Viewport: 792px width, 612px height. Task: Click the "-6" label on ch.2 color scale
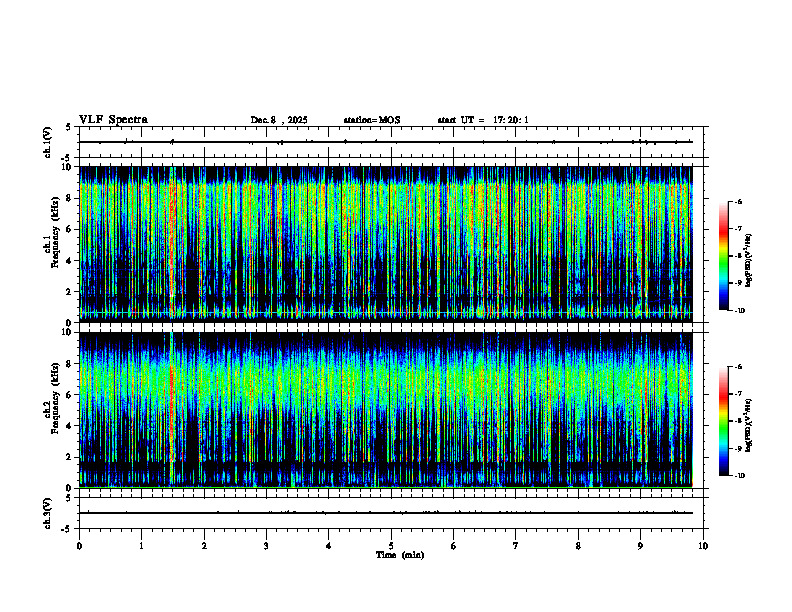tap(737, 367)
